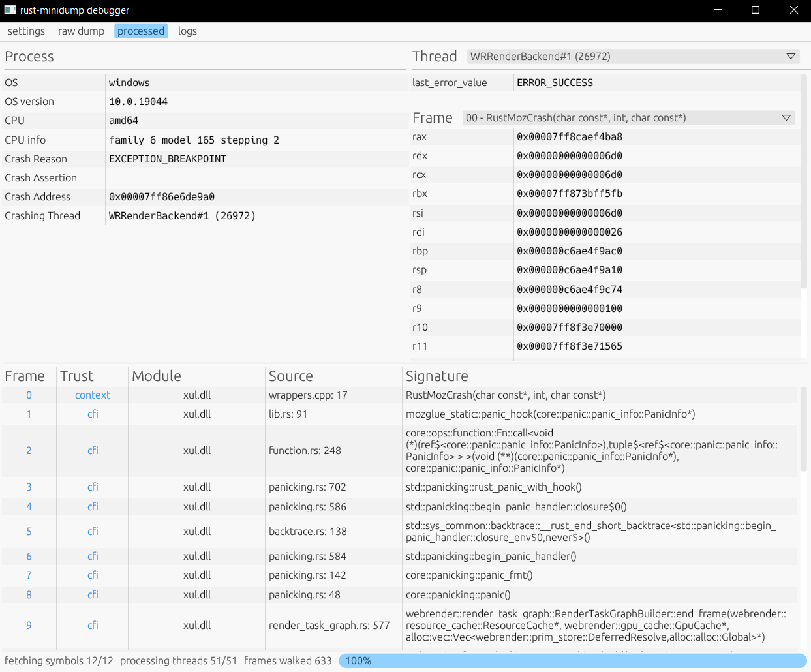Click the r8 register value 0x000000c6ae4f9c74

point(570,290)
